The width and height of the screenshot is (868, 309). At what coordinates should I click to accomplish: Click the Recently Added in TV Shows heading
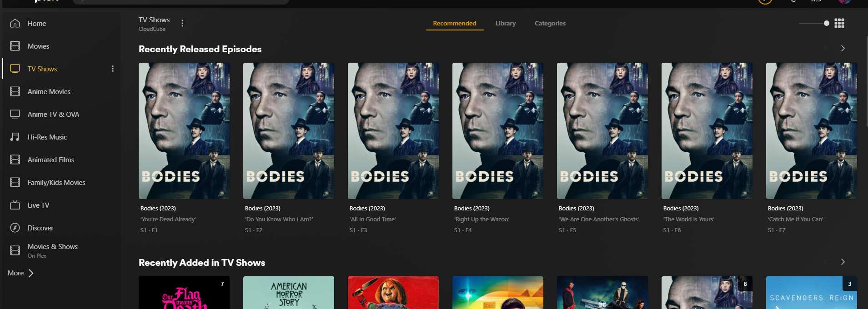point(202,263)
